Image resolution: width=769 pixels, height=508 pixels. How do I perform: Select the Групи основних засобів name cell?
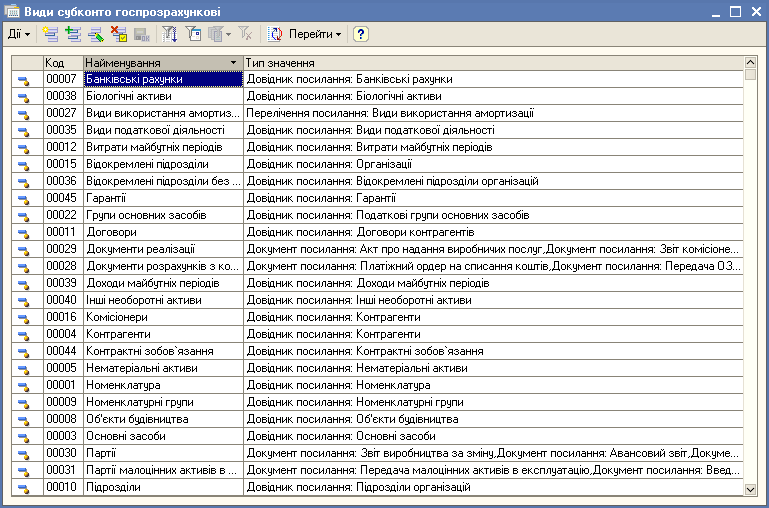coord(163,215)
